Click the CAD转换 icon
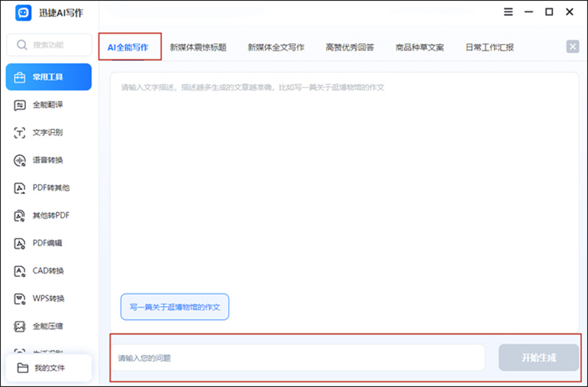588x387 pixels. (20, 271)
